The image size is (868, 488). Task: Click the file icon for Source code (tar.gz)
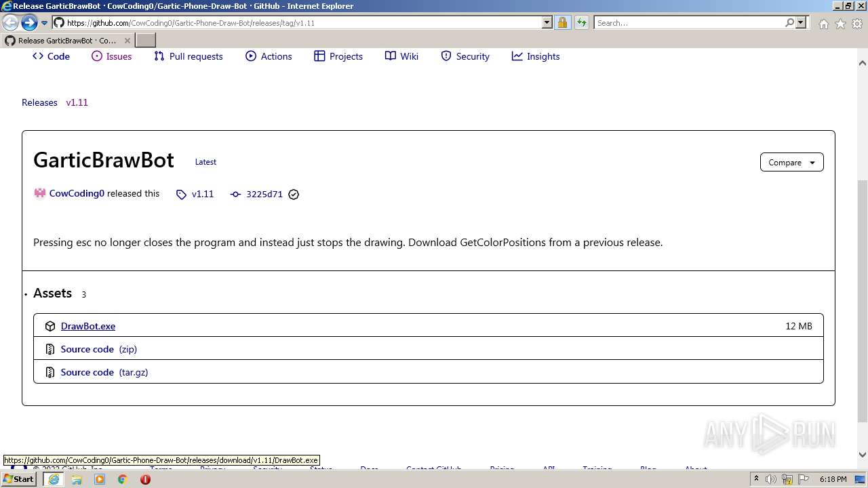point(50,372)
